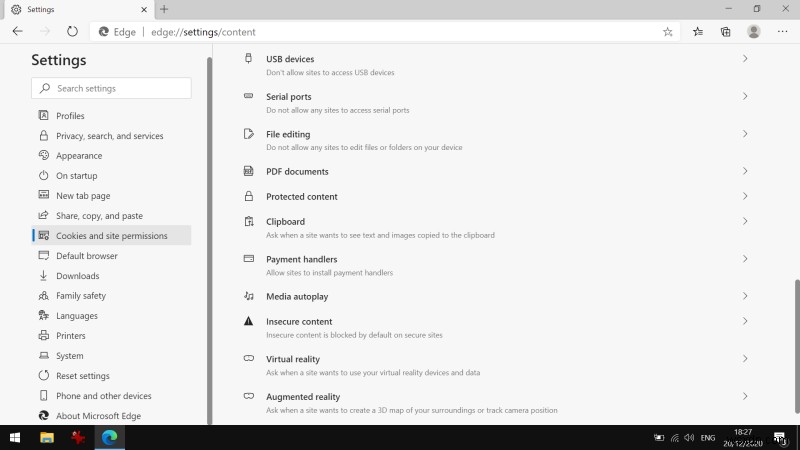Click ENG language indicator in tray
Image resolution: width=800 pixels, height=450 pixels.
point(708,438)
